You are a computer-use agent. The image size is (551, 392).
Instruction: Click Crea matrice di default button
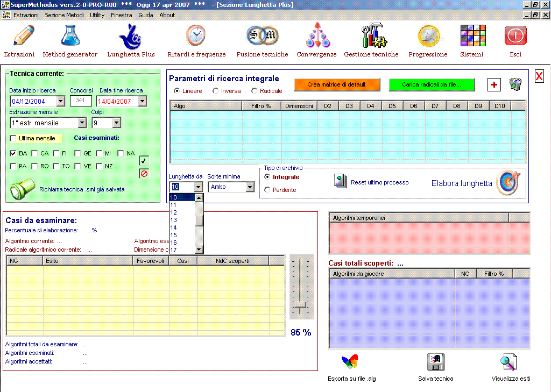[337, 84]
